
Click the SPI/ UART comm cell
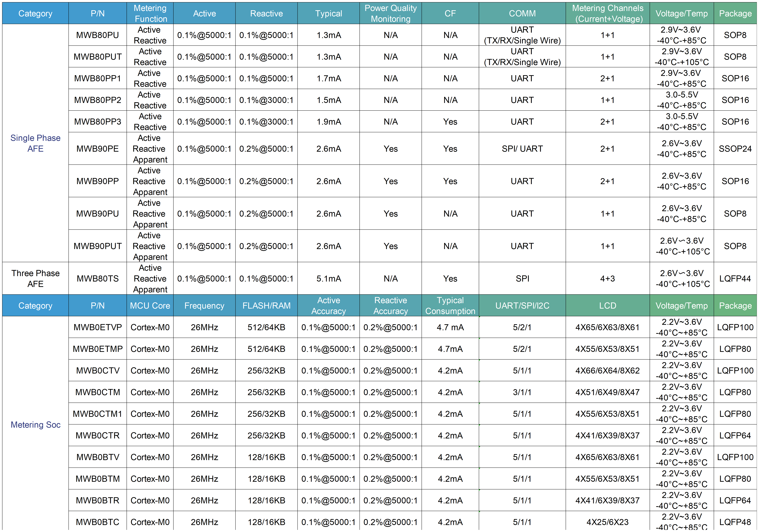click(522, 149)
